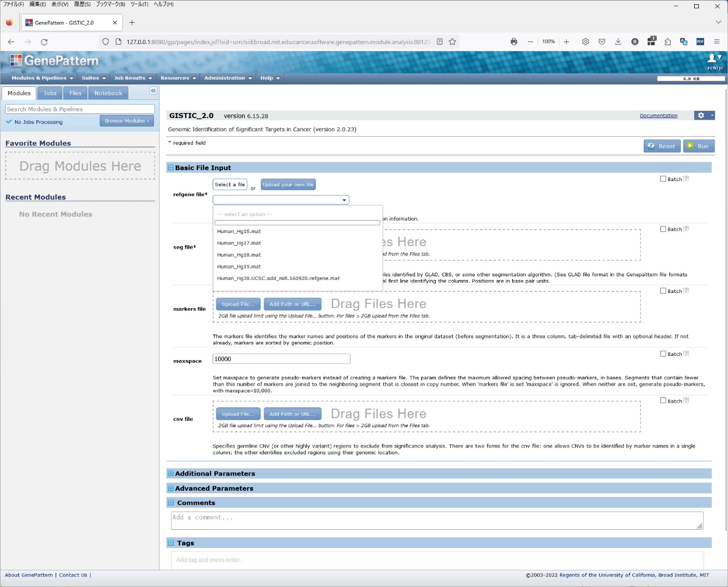This screenshot has height=587, width=728.
Task: Collapse the Tags section
Action: (171, 543)
